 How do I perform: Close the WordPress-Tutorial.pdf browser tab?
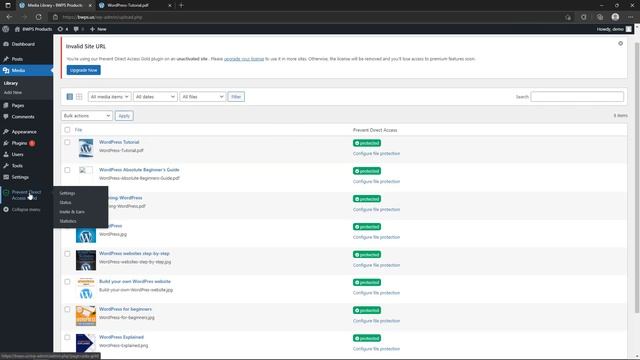coord(170,5)
